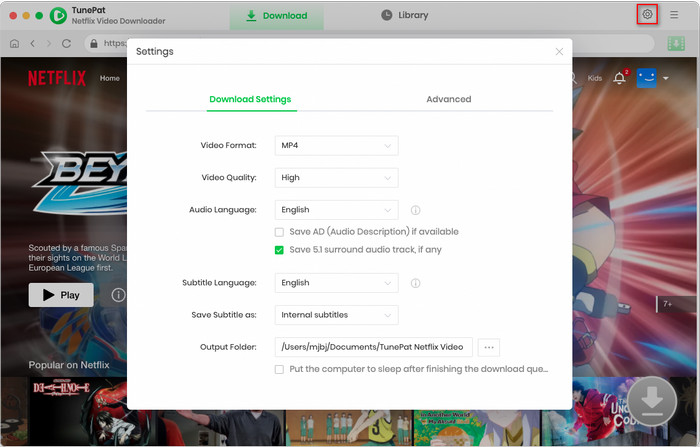
Task: Click the Netflix notifications bell
Action: (620, 78)
